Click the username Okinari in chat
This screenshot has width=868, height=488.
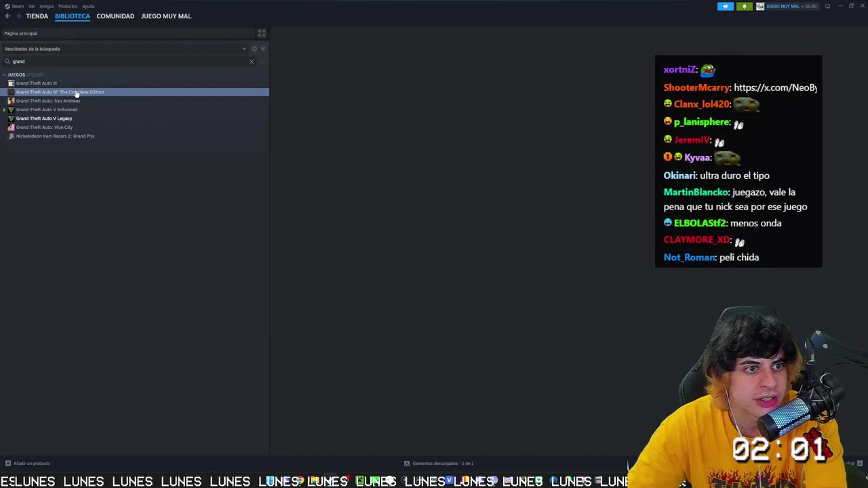679,176
